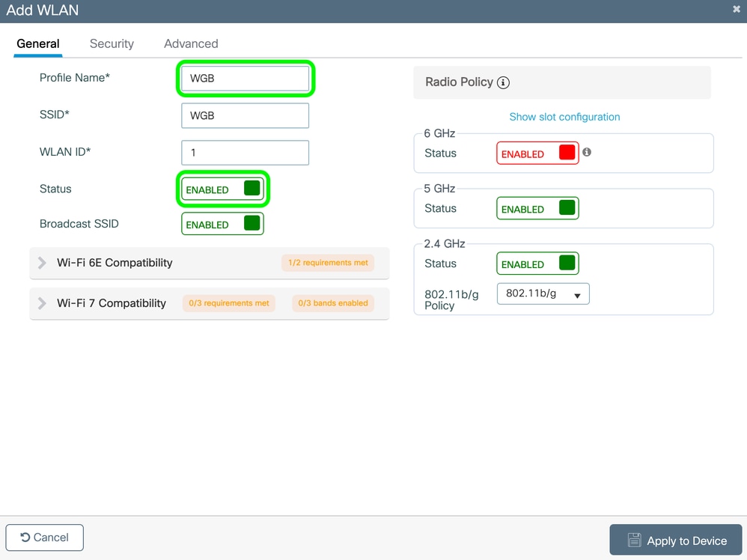Toggle the 5 GHz status switch
Viewport: 747px width, 560px height.
(537, 208)
